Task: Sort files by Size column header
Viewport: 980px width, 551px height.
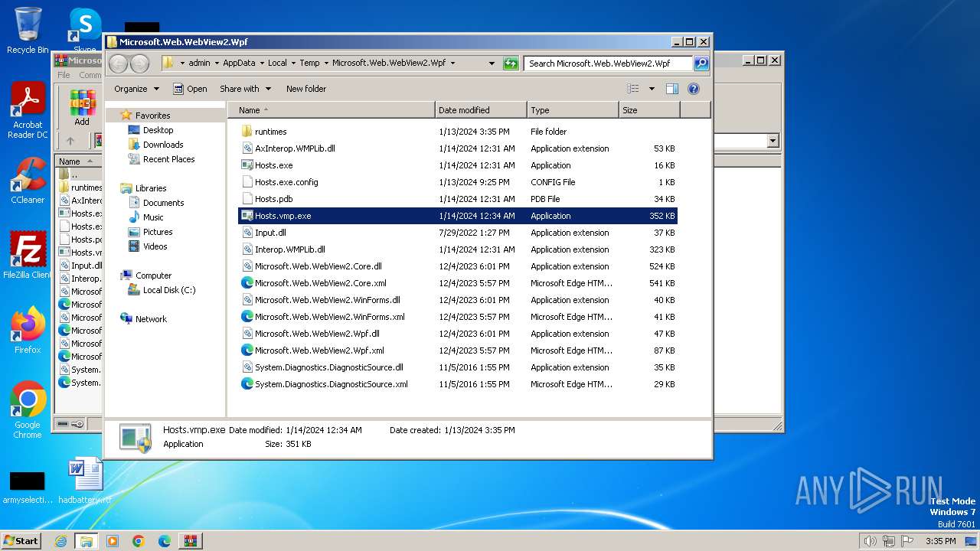Action: pyautogui.click(x=649, y=110)
